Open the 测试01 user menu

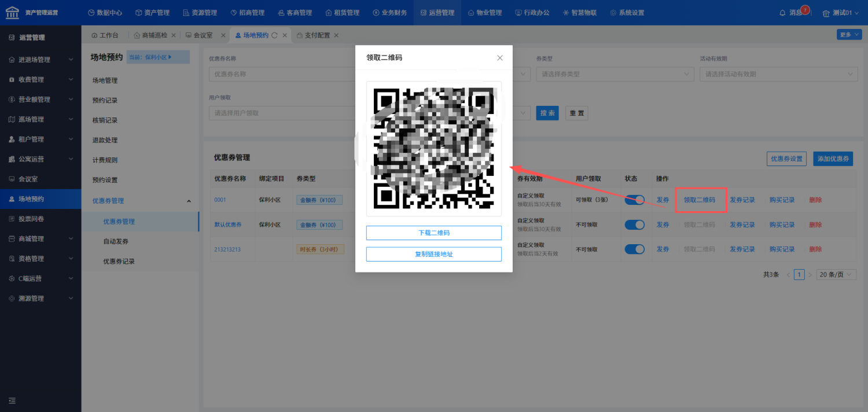pyautogui.click(x=841, y=13)
